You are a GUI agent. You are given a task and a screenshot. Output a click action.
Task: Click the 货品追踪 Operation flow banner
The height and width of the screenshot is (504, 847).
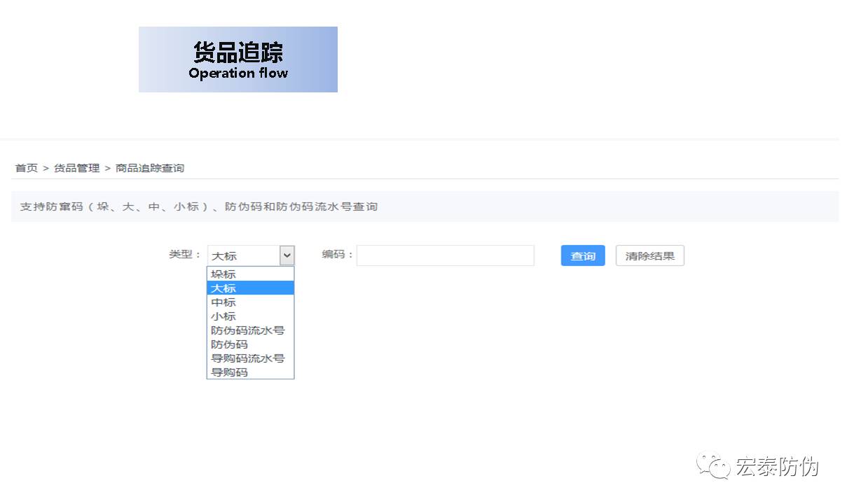237,59
